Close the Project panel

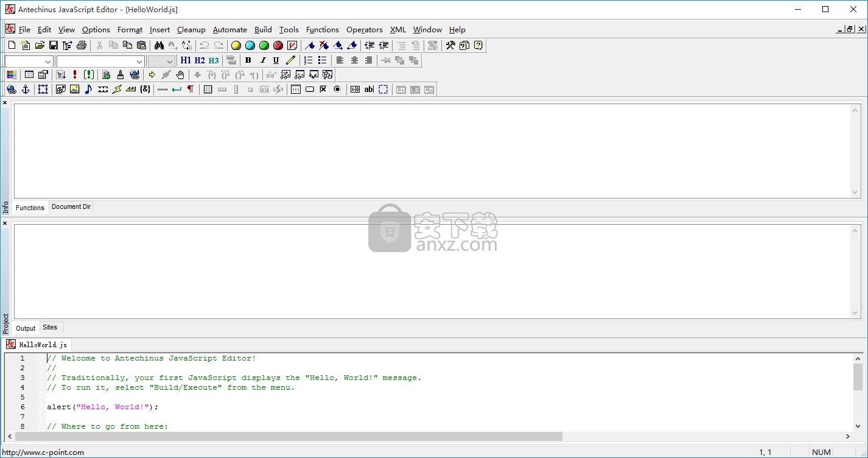click(5, 224)
